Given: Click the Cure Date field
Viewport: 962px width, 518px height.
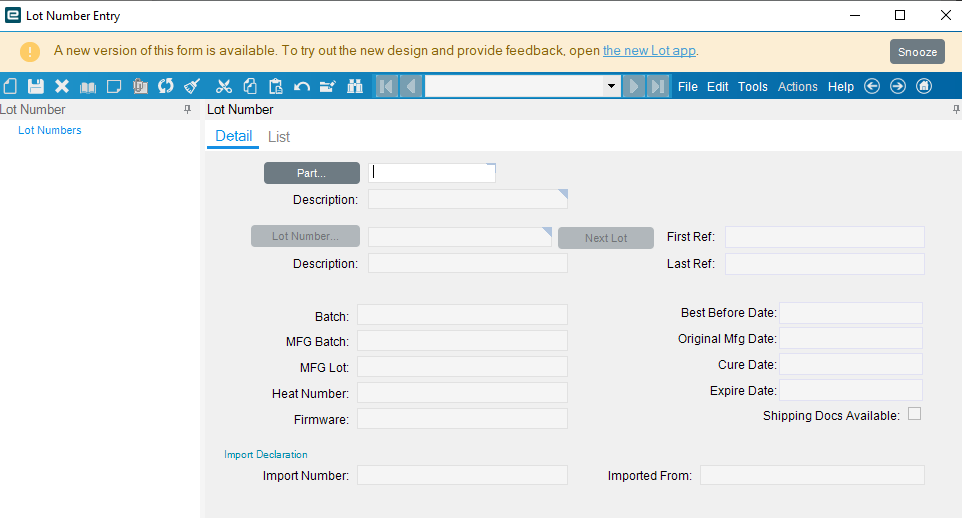Looking at the screenshot, I should coord(851,364).
